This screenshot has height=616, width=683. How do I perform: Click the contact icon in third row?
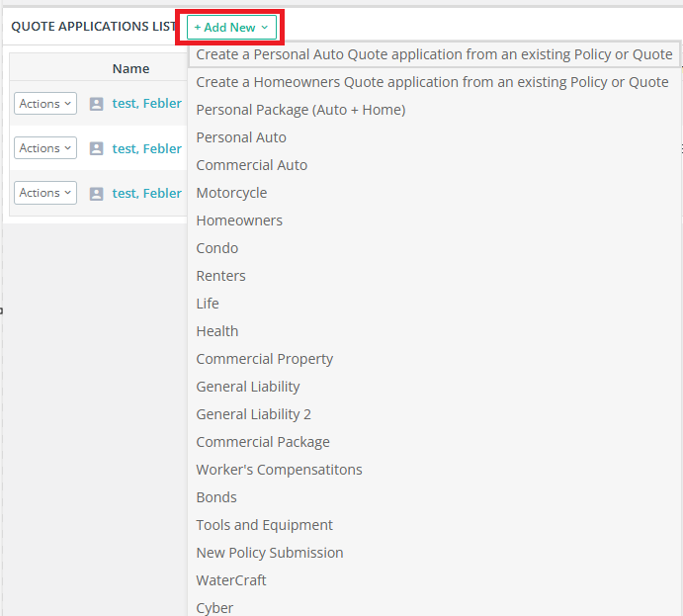pyautogui.click(x=96, y=194)
